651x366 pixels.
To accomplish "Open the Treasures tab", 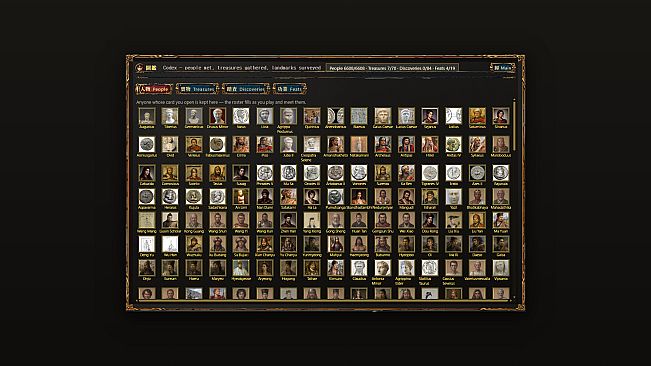I will [x=197, y=89].
